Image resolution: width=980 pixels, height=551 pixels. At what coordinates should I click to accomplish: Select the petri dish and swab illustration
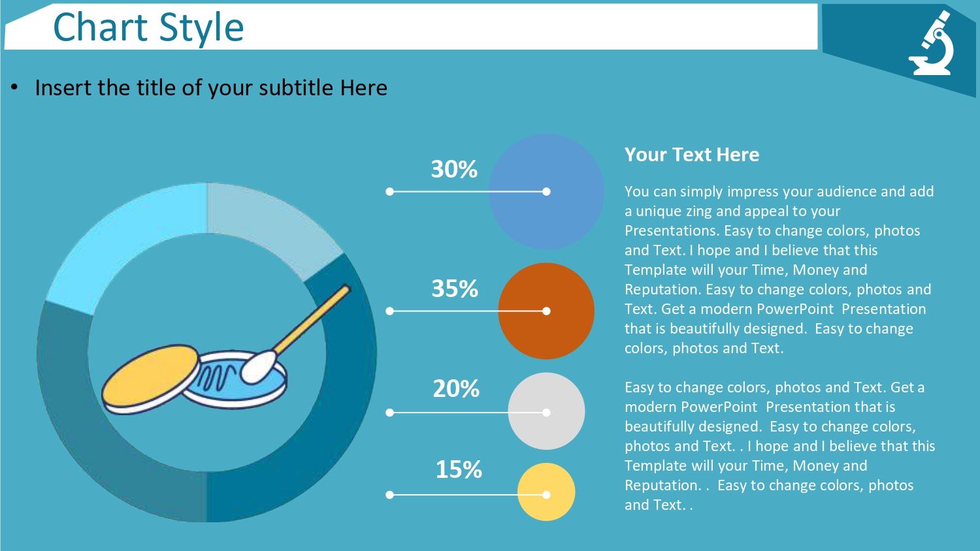(226, 351)
